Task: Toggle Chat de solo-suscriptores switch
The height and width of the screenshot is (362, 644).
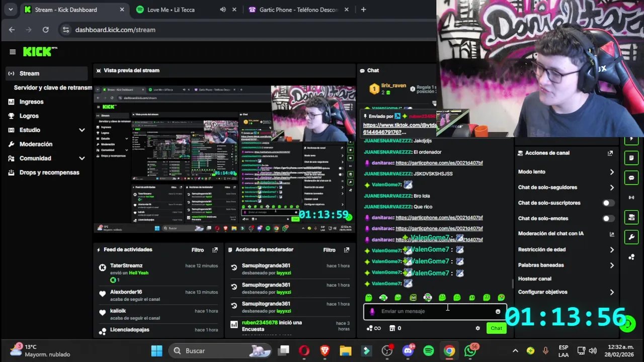Action: (608, 203)
